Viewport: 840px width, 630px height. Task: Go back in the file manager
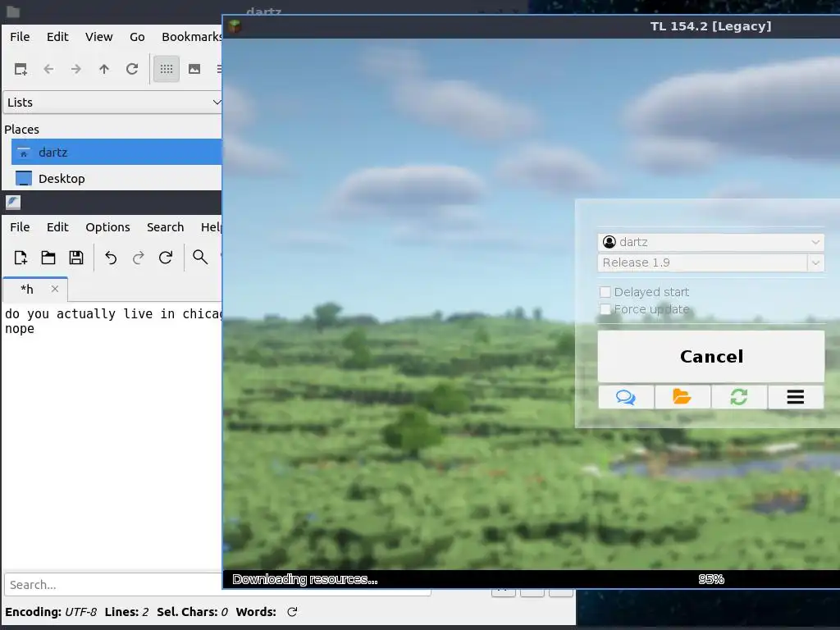[48, 69]
